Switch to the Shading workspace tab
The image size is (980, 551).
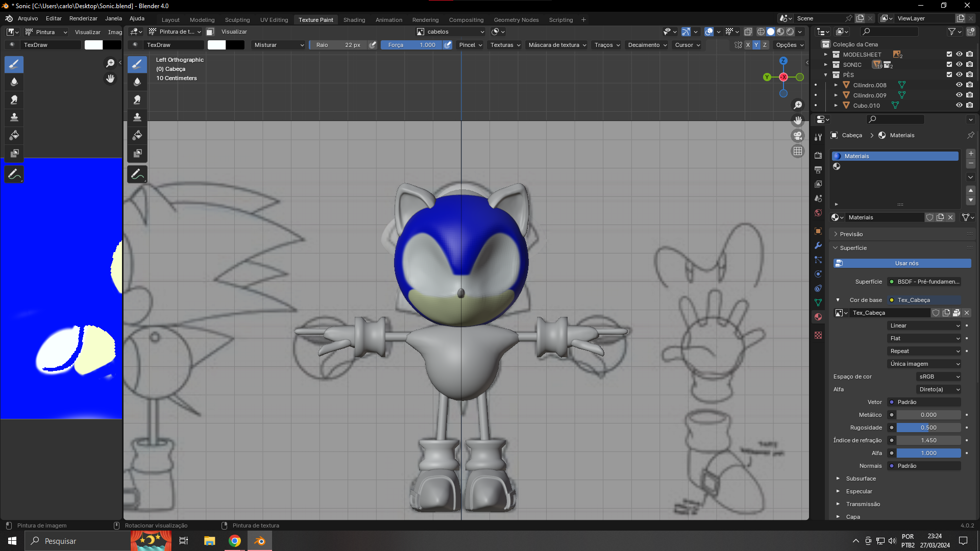[354, 20]
